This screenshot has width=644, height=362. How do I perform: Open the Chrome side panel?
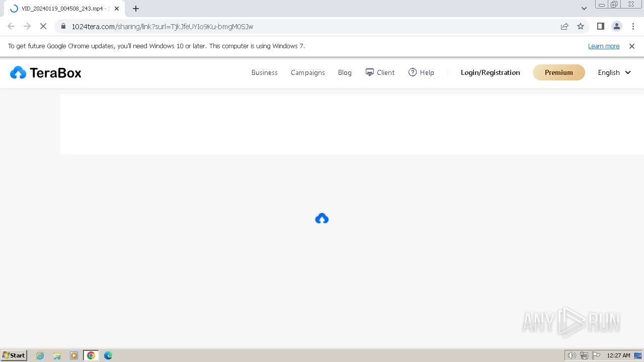(601, 26)
